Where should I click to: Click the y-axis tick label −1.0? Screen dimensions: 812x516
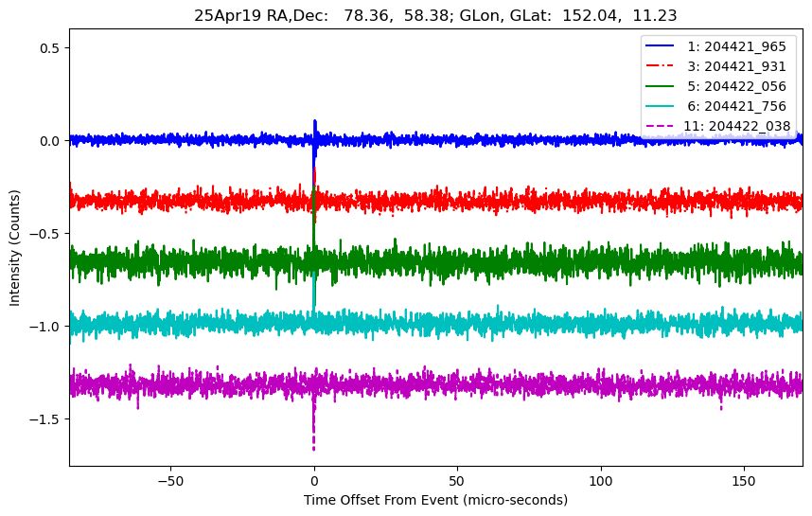(x=45, y=327)
